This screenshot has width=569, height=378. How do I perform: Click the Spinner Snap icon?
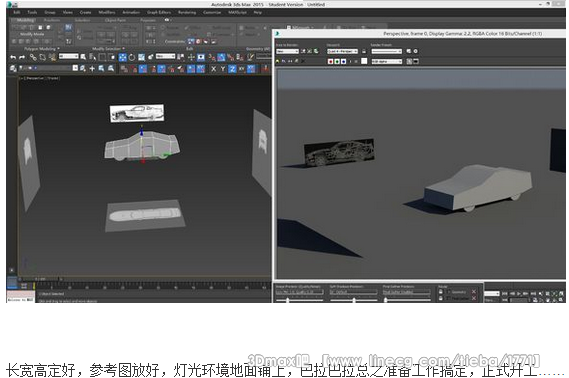[240, 57]
